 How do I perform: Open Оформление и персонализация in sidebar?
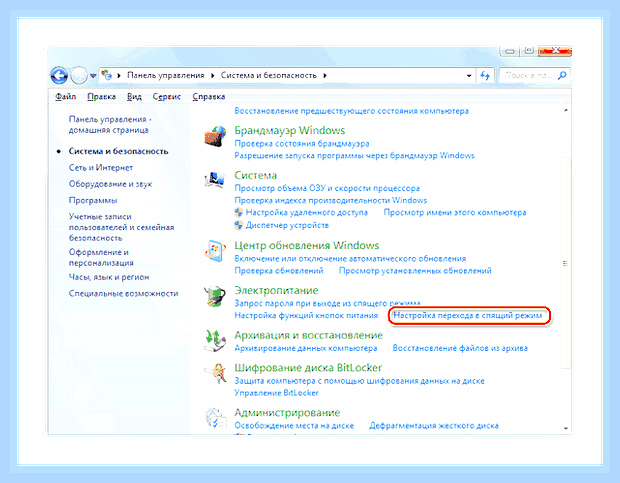point(101,257)
